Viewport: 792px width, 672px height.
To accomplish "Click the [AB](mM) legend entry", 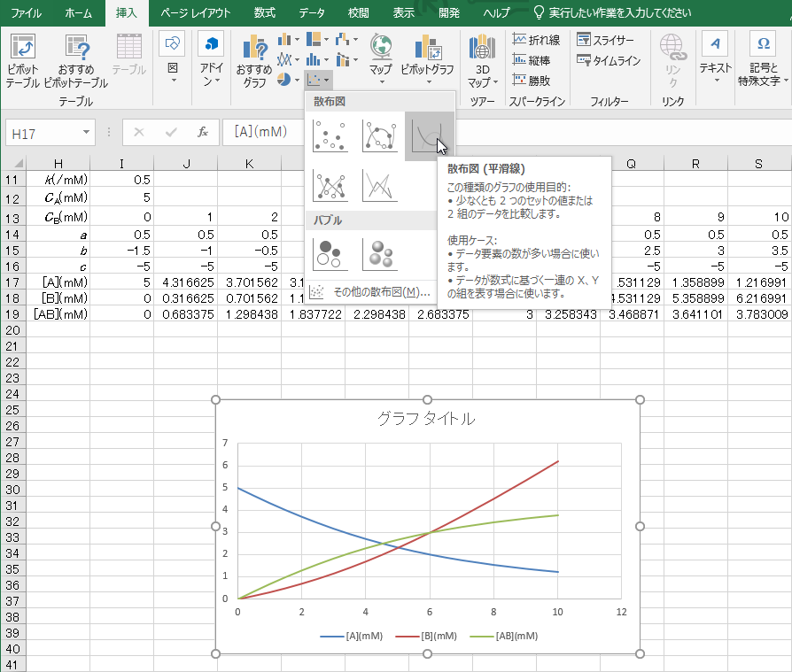I will (504, 637).
